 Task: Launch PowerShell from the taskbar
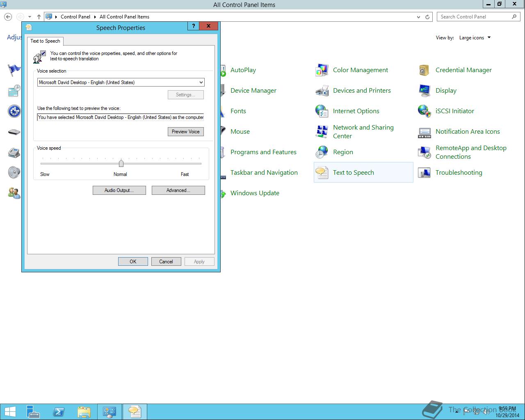pyautogui.click(x=59, y=412)
